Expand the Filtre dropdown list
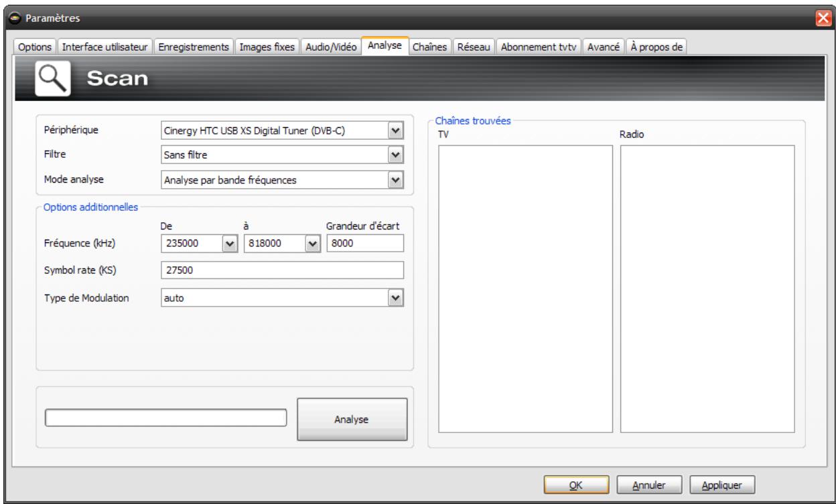This screenshot has height=504, width=836. [x=396, y=155]
